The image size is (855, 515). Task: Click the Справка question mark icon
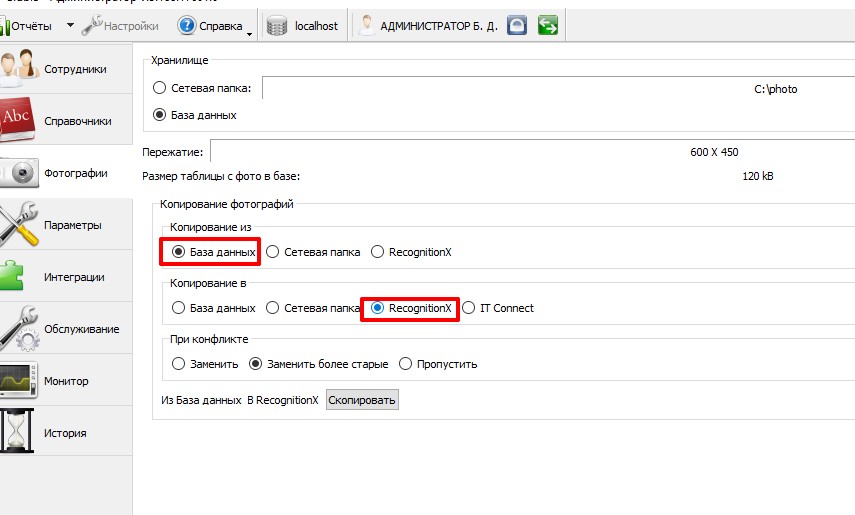[186, 25]
